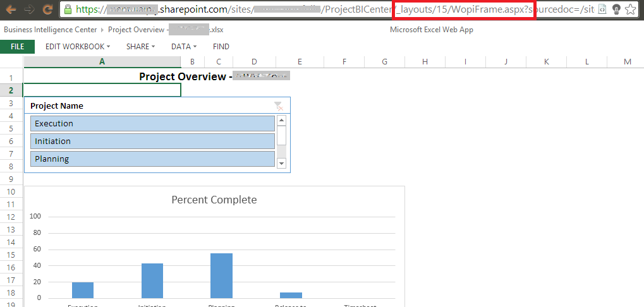Go to Business Intelligence Center breadcrumb link
This screenshot has height=307, width=644.
coord(51,30)
